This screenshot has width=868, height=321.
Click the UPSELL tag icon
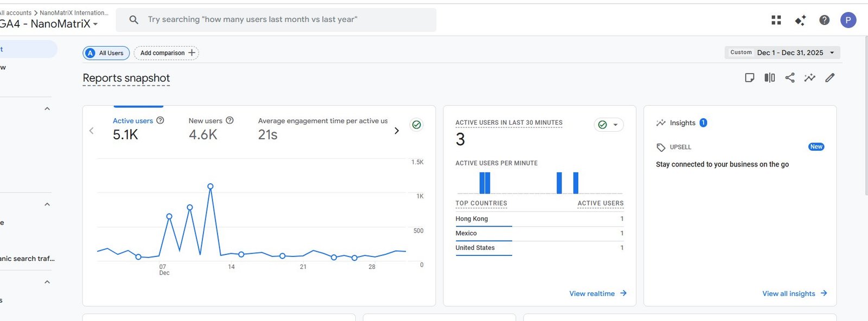point(661,147)
